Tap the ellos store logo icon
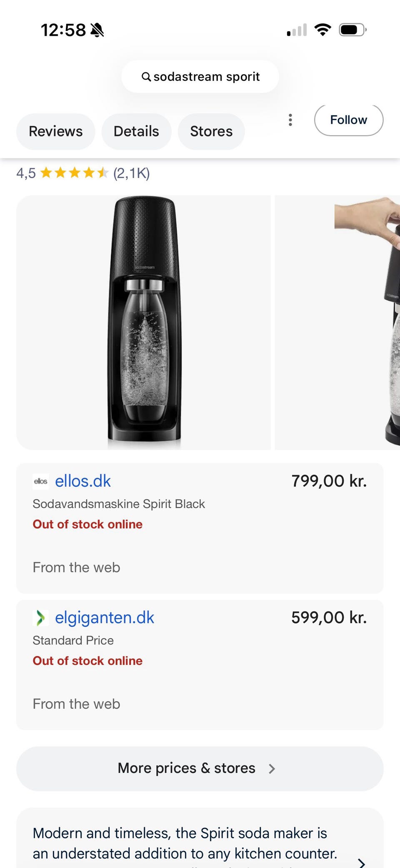Screen dimensions: 400x868 [x=41, y=481]
